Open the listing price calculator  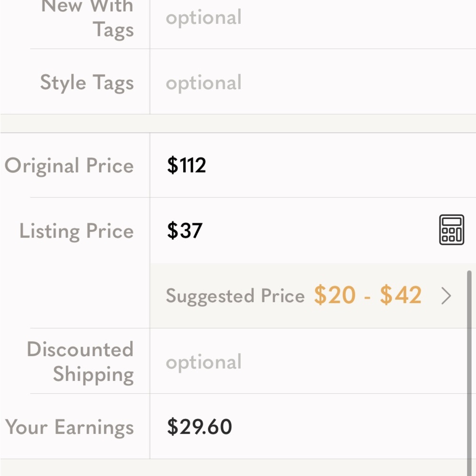coord(451,230)
